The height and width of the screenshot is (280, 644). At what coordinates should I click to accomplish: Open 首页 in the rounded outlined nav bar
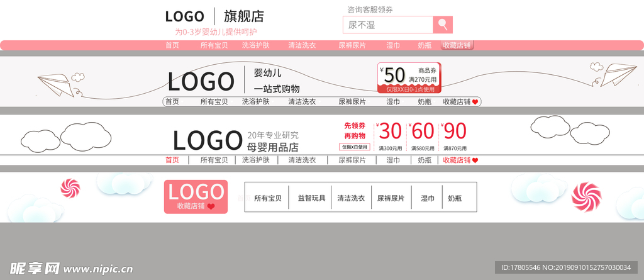(172, 101)
